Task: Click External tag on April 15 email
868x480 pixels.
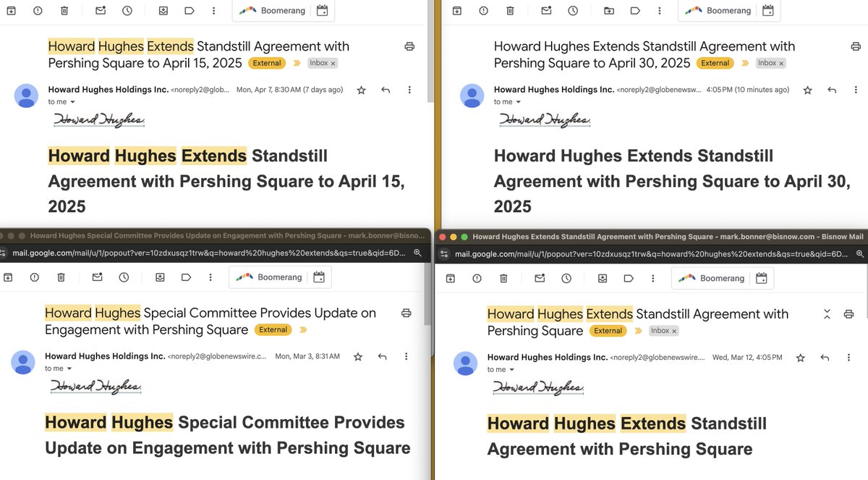Action: pos(267,63)
